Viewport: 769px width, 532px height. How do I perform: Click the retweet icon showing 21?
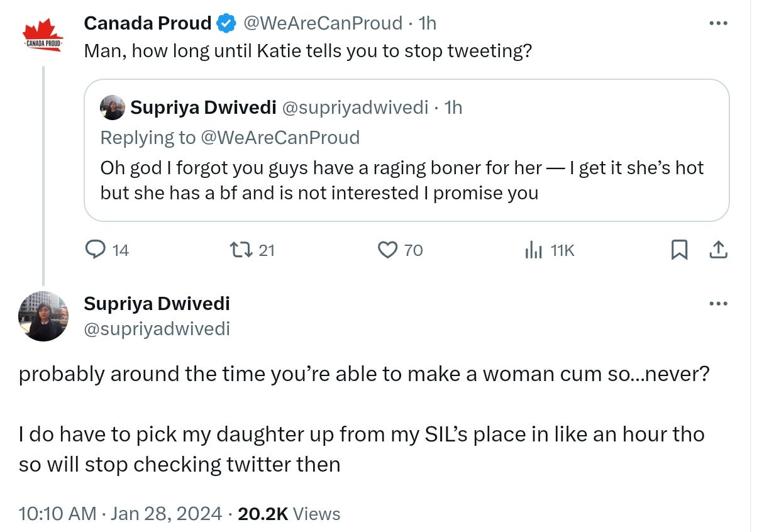click(239, 250)
